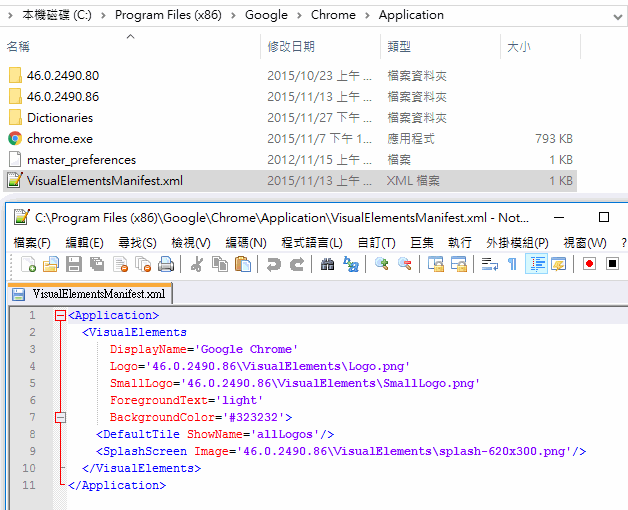Click line number 9 in the editor margin
Screen dimensions: 628x510
click(32, 451)
